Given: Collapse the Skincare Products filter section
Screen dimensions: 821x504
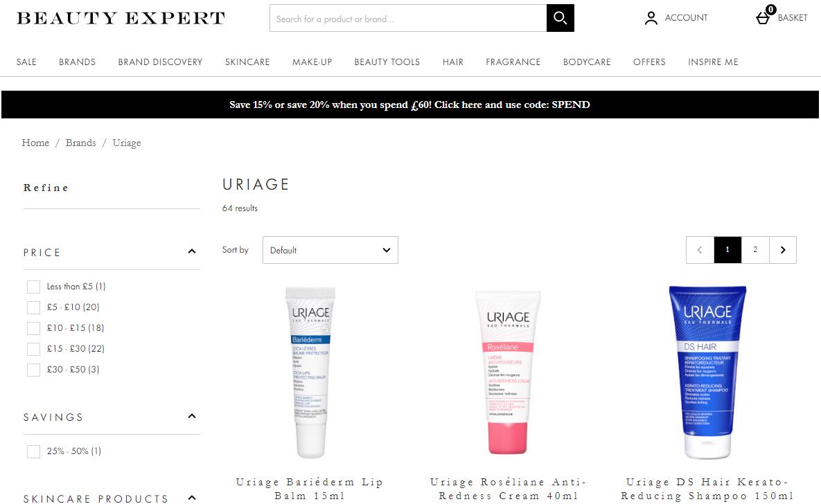Looking at the screenshot, I should 192,498.
